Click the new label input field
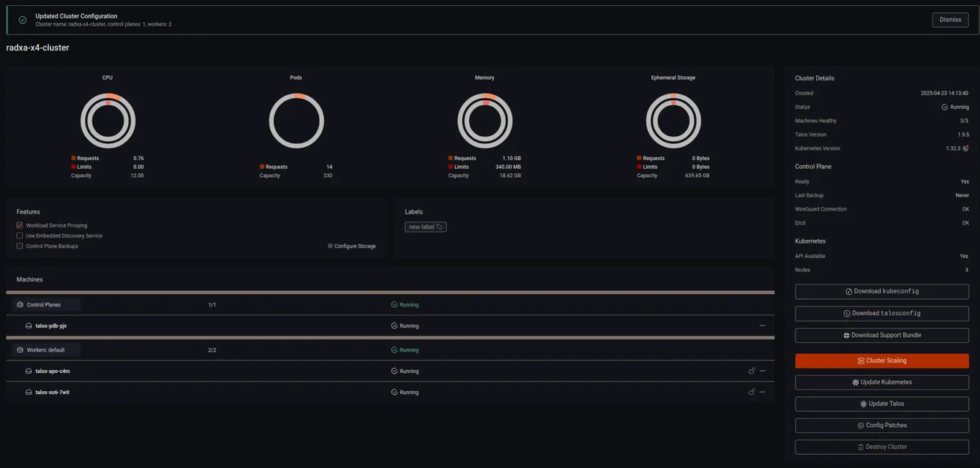The height and width of the screenshot is (468, 980). (x=425, y=227)
